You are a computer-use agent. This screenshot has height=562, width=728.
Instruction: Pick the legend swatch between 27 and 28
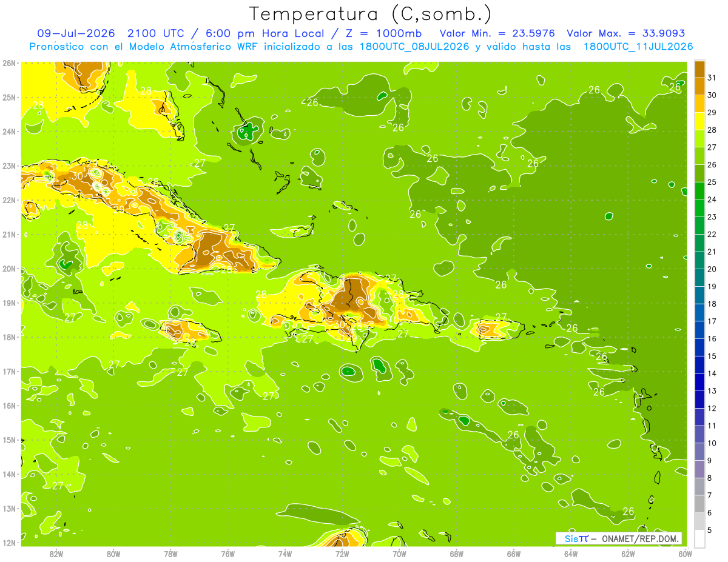699,138
